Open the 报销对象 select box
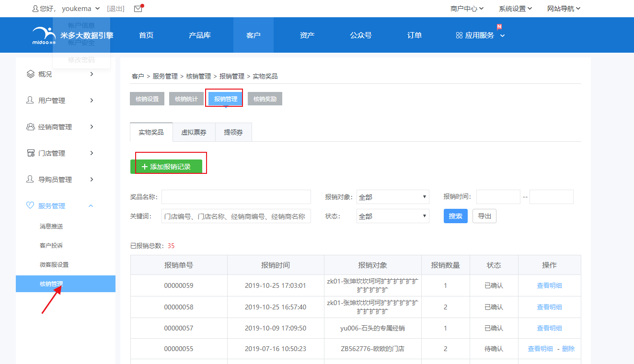Screen dimensions: 634x364 point(393,197)
